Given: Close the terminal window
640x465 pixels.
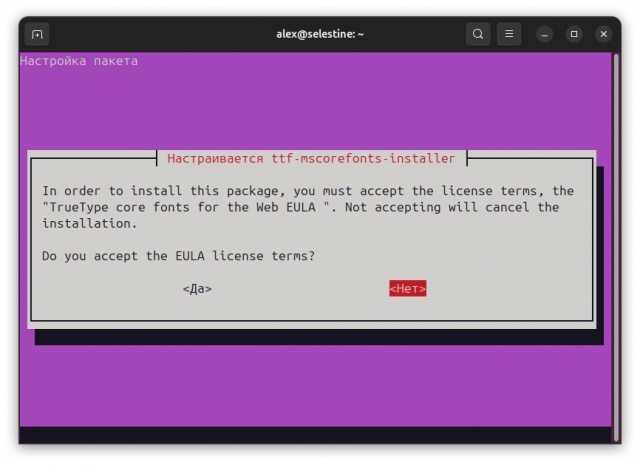Looking at the screenshot, I should [604, 34].
